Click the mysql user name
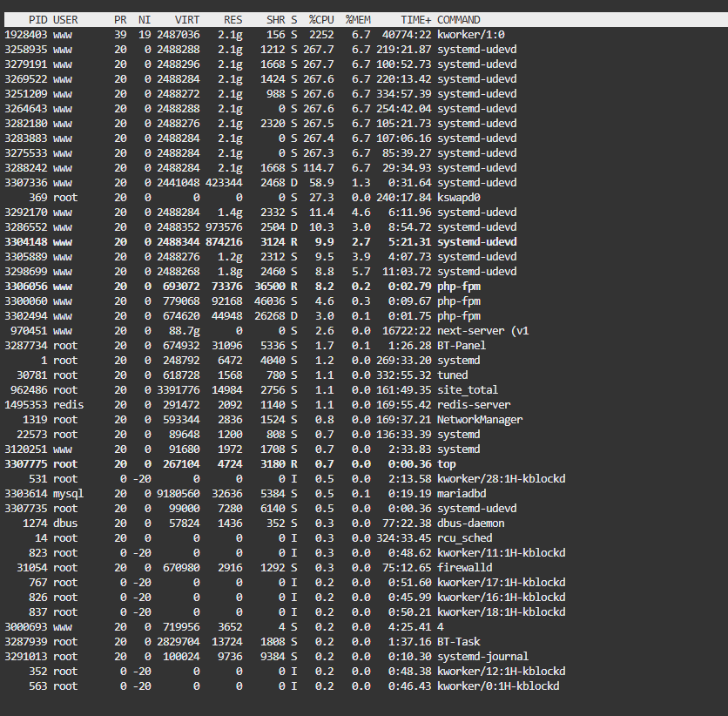Image resolution: width=728 pixels, height=716 pixels. [x=68, y=494]
